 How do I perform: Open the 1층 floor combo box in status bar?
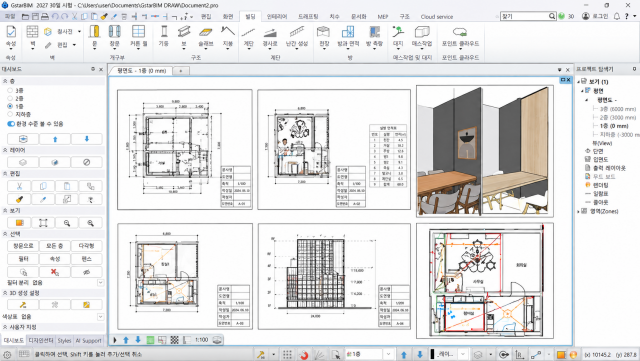pos(370,354)
